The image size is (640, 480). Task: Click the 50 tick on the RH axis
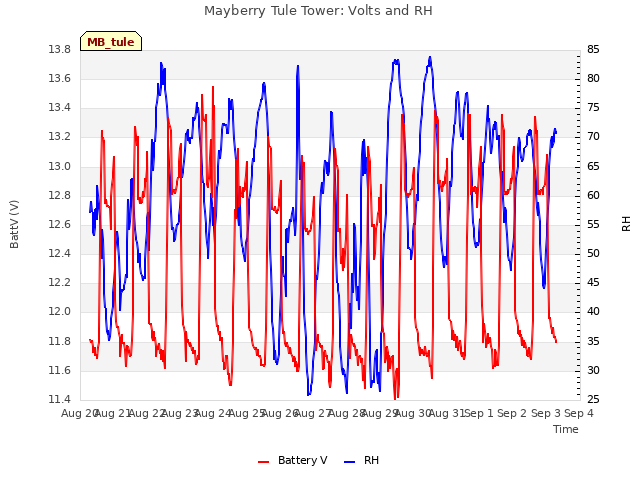point(593,253)
